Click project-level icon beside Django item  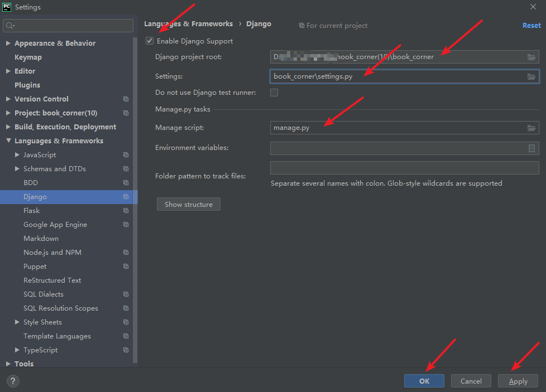point(126,197)
